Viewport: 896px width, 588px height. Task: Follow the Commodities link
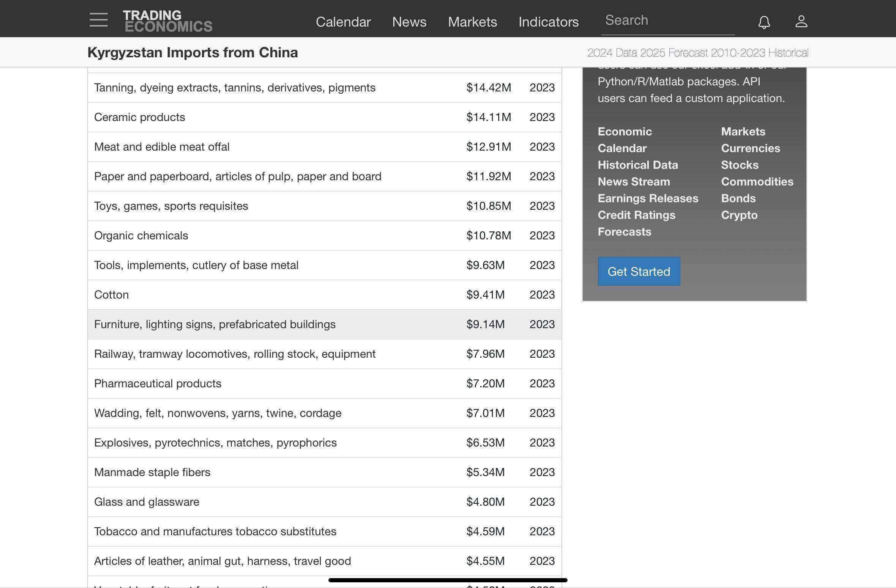point(757,182)
